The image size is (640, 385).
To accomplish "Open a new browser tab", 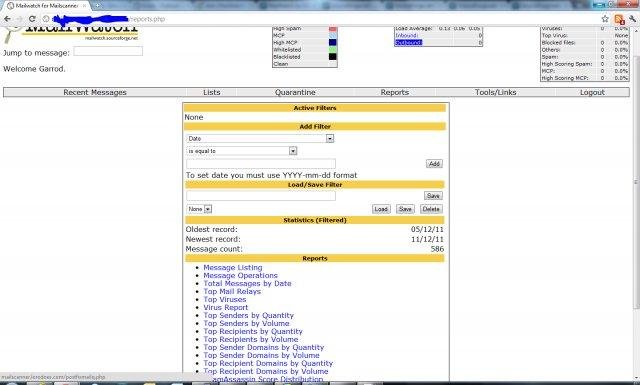I will (x=98, y=6).
